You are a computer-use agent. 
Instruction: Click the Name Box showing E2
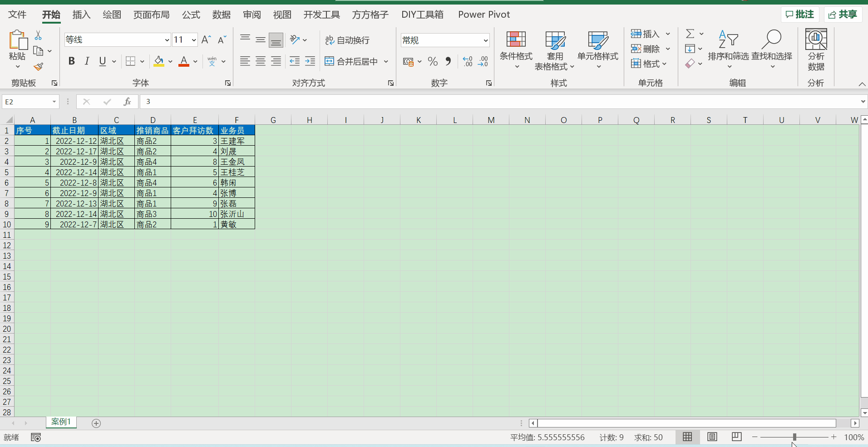(26, 102)
